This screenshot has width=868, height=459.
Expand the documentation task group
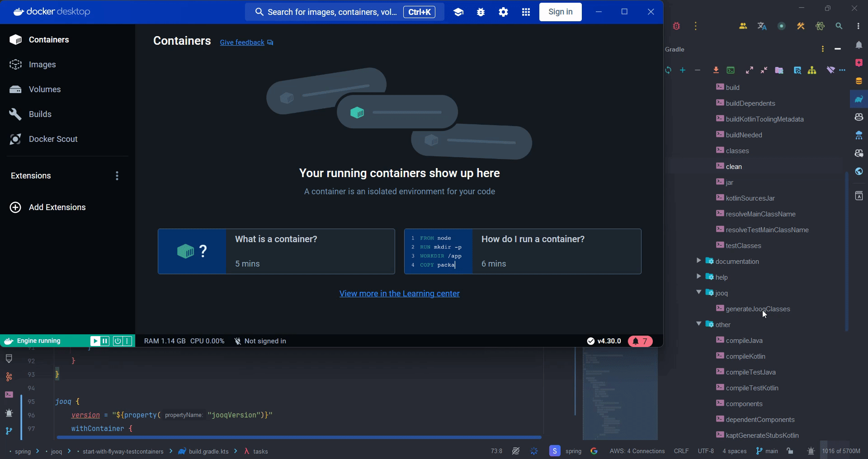tap(699, 261)
